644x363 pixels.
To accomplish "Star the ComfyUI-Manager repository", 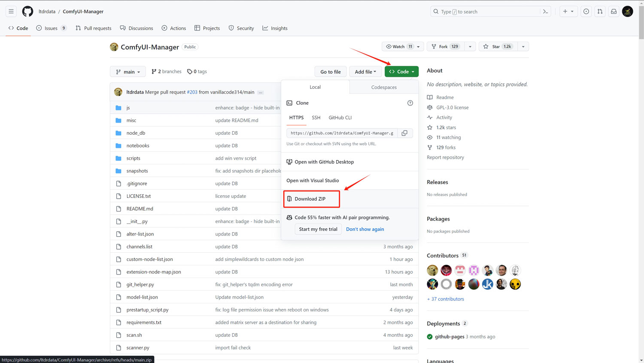I will [x=497, y=46].
